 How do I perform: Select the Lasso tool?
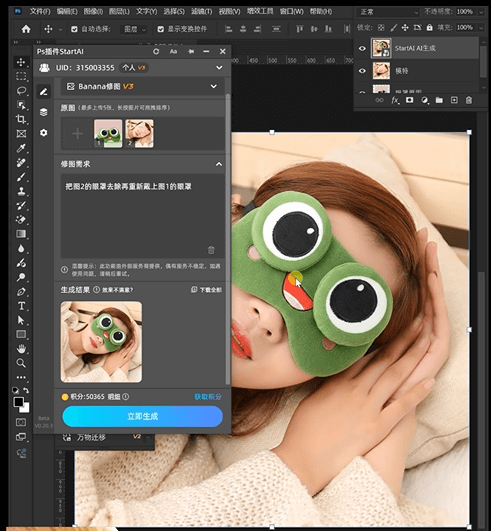point(21,90)
